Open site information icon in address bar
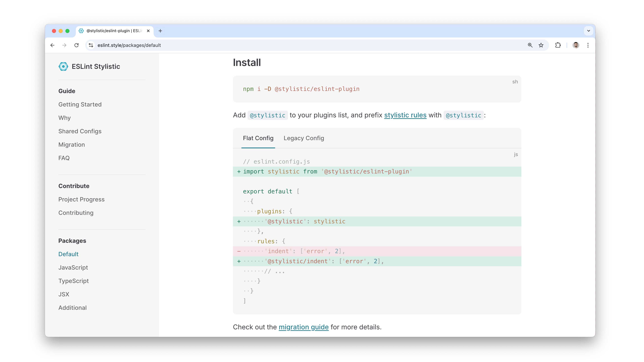Image resolution: width=644 pixels, height=362 pixels. [x=91, y=45]
